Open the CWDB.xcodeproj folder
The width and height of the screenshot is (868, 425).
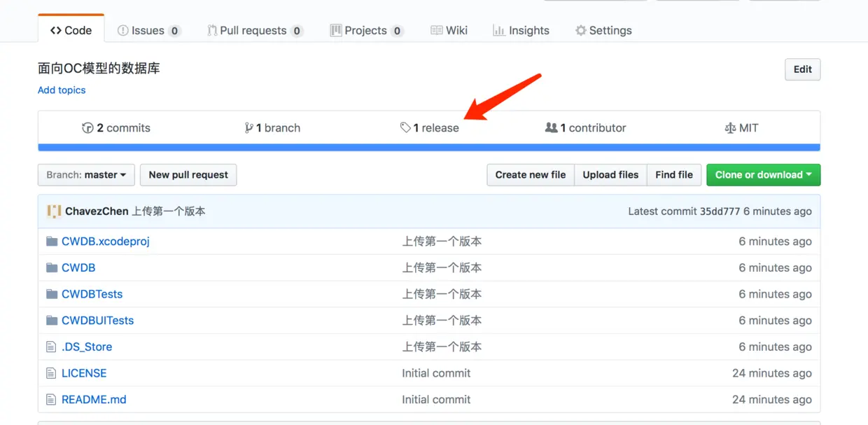[x=106, y=242]
